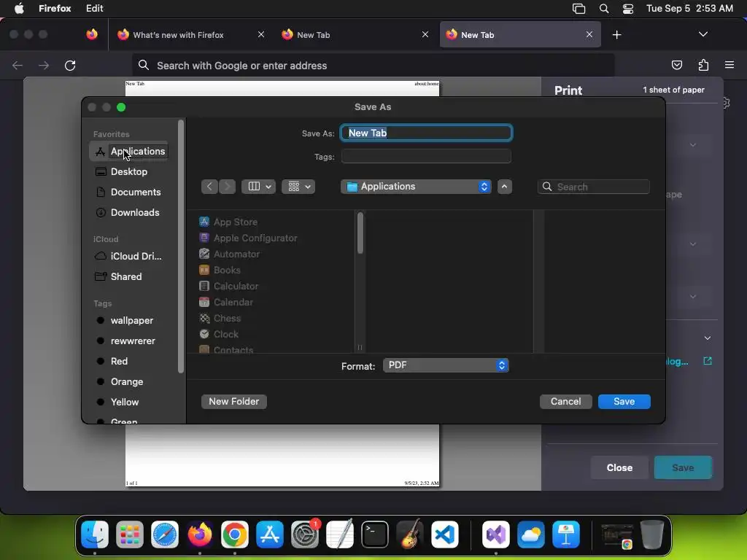Click the Search field in dialog
The image size is (747, 560).
pos(594,187)
